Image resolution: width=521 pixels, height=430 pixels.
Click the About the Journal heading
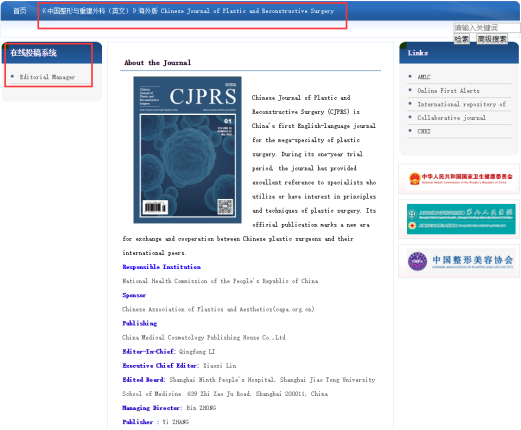(157, 63)
